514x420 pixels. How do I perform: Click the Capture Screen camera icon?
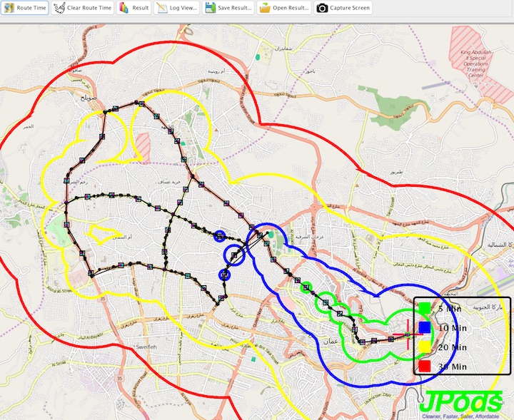(322, 8)
